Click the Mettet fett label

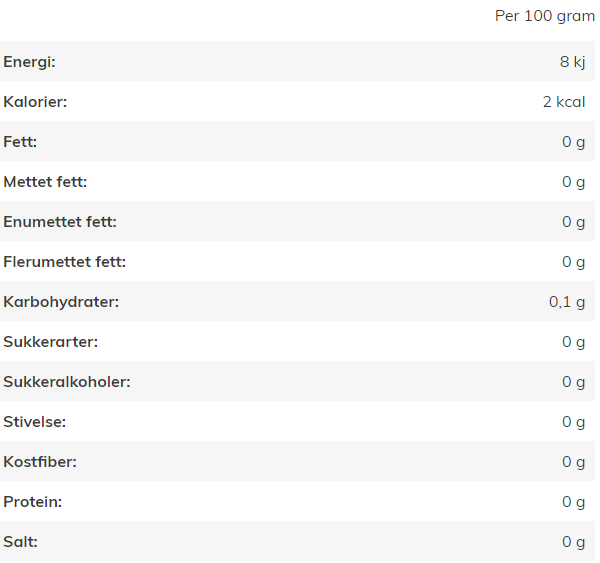click(45, 182)
